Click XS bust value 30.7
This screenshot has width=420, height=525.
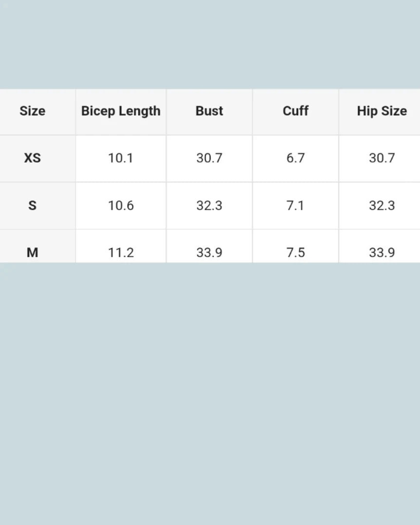click(x=209, y=158)
